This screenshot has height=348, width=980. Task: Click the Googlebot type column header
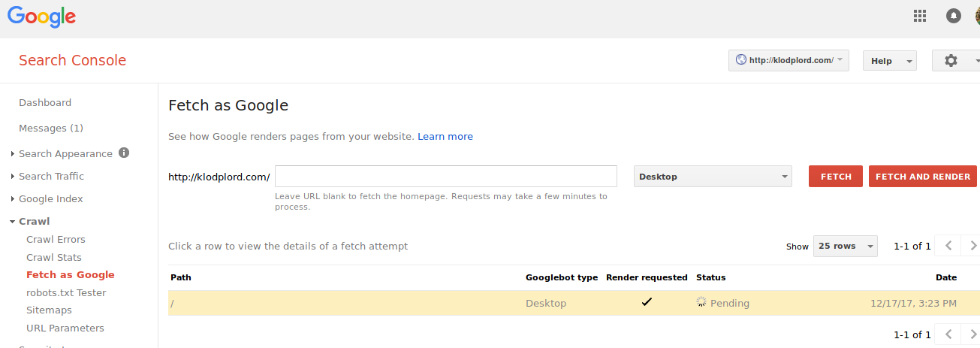pyautogui.click(x=562, y=277)
